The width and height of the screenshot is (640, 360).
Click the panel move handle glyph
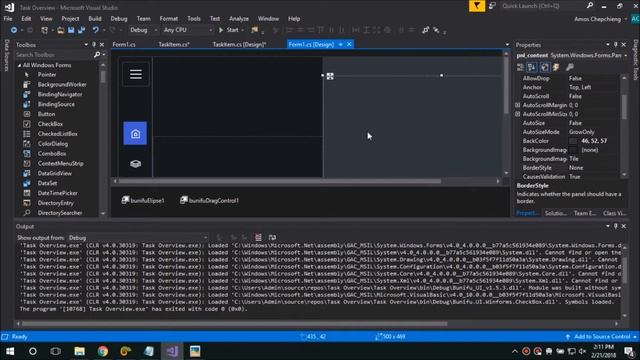(330, 76)
